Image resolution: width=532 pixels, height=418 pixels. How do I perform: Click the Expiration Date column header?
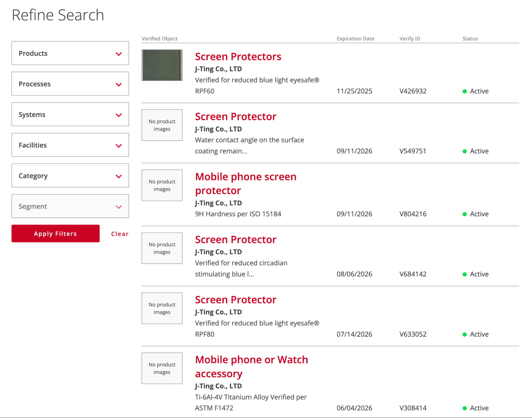(355, 39)
